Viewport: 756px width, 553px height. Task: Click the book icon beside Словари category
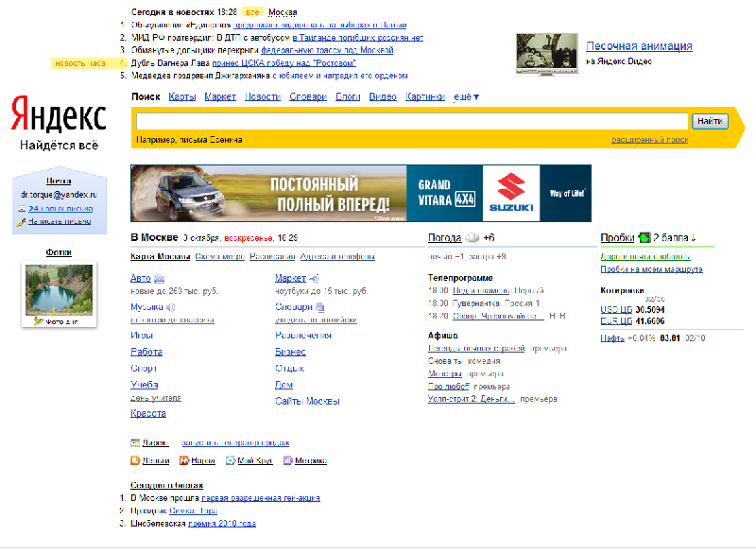coord(320,307)
